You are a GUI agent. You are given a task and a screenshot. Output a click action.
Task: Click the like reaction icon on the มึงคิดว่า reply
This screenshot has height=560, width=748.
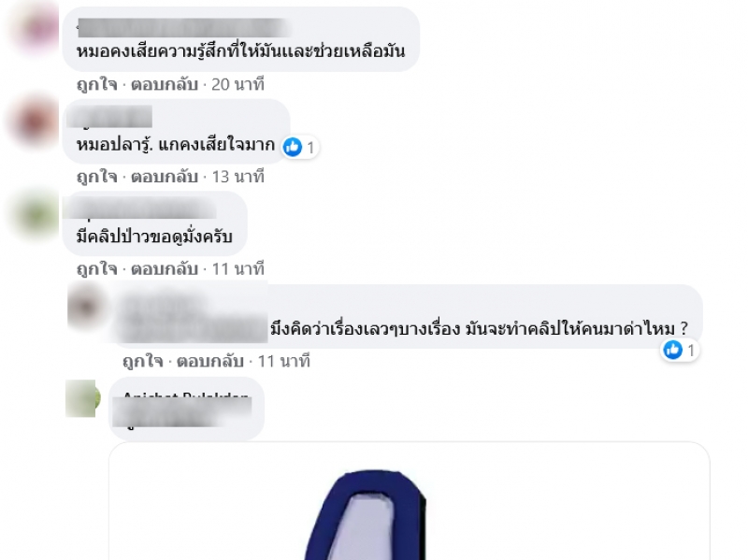672,351
